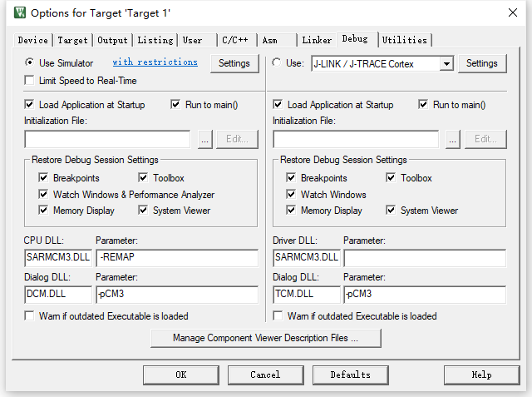Screen dimensions: 532x397
Task: Uncheck simulator Breakpoints restore option
Action: [x=43, y=177]
